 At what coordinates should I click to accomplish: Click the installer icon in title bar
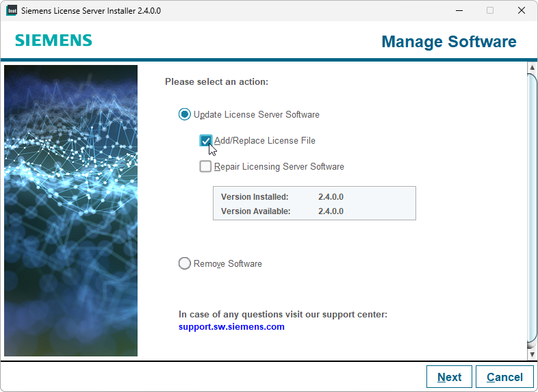[12, 11]
